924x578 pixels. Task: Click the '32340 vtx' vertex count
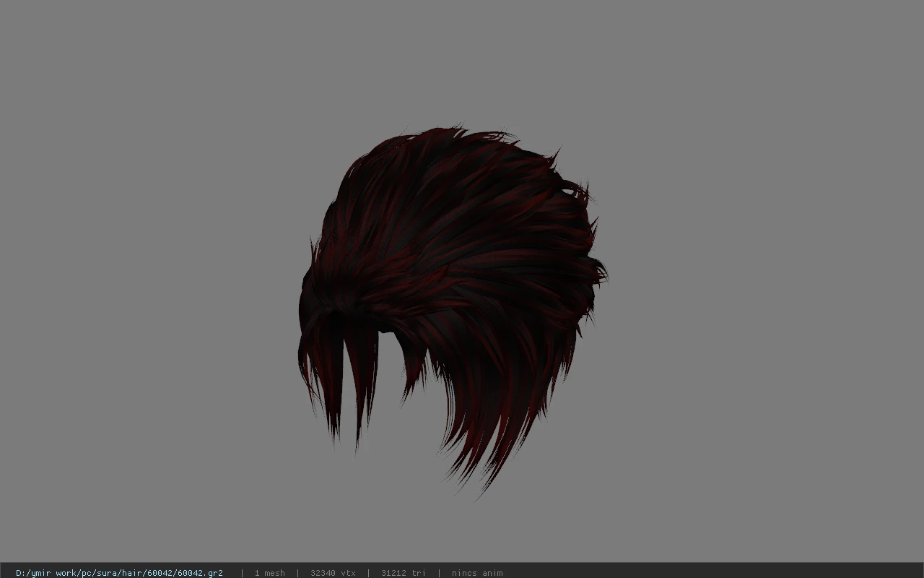coord(333,573)
